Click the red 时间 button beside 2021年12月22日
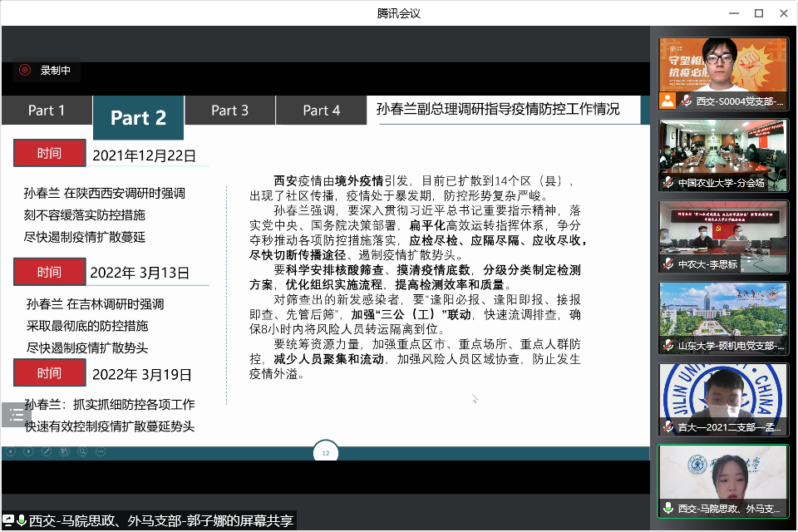The width and height of the screenshot is (798, 532). point(49,153)
